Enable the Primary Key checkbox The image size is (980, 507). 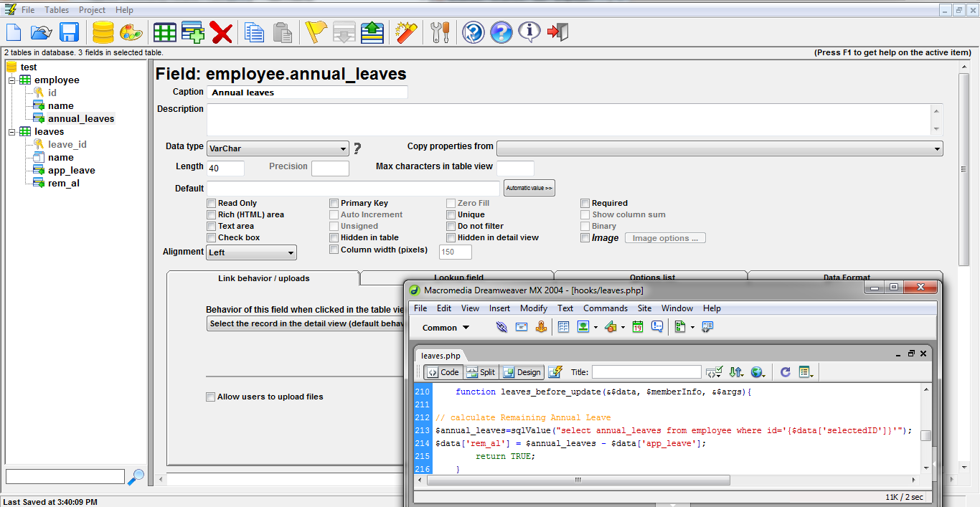tap(334, 203)
